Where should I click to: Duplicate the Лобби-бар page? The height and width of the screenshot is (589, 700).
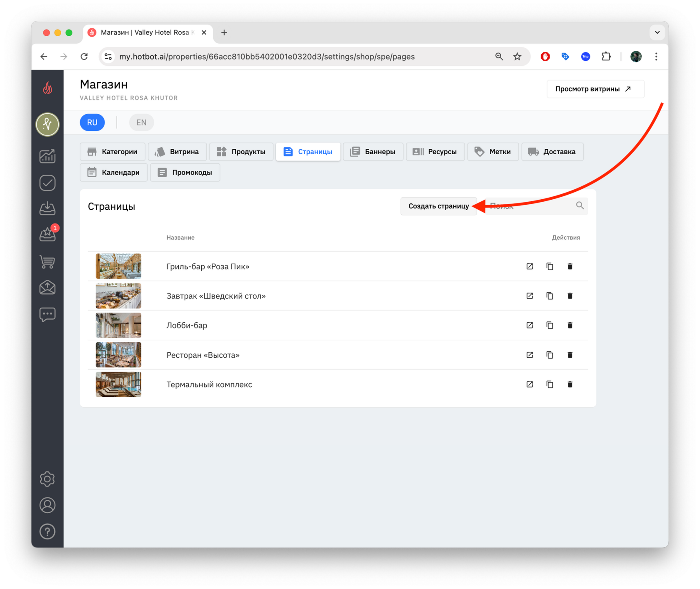pyautogui.click(x=550, y=325)
